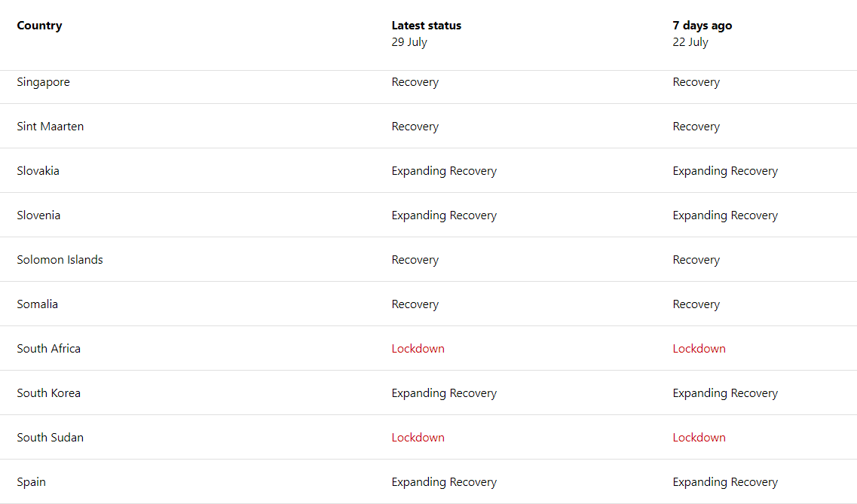Image resolution: width=857 pixels, height=504 pixels.
Task: Click South Korea's 22 July Expanding Recovery
Action: [x=725, y=393]
